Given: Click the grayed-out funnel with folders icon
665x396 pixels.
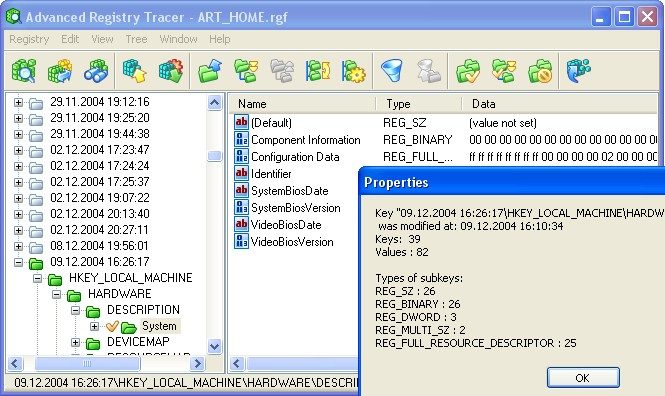Looking at the screenshot, I should tap(428, 70).
